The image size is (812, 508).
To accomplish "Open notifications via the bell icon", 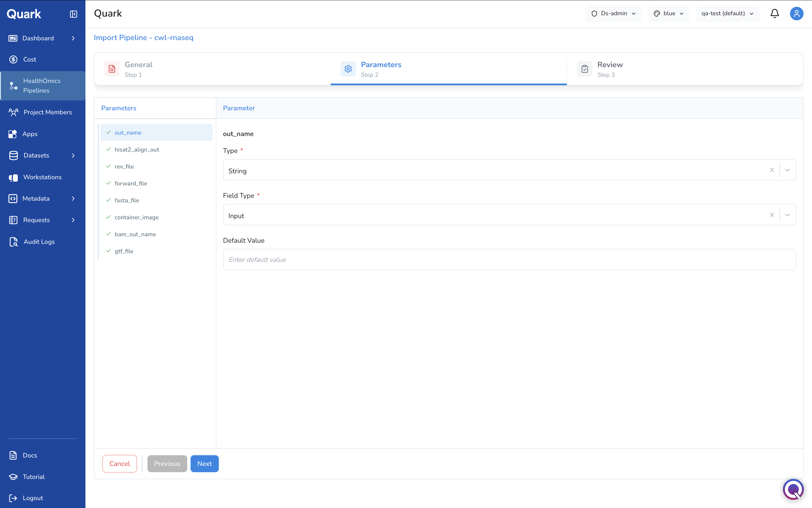I will tap(775, 14).
